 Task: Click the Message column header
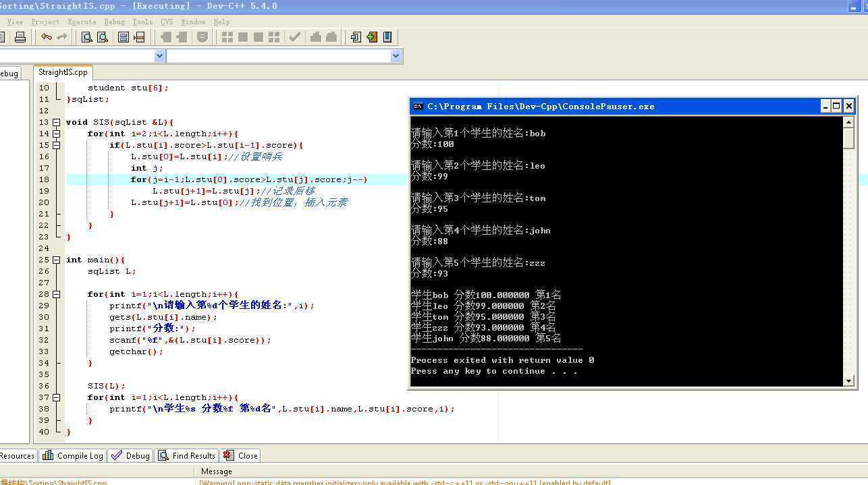coord(216,472)
